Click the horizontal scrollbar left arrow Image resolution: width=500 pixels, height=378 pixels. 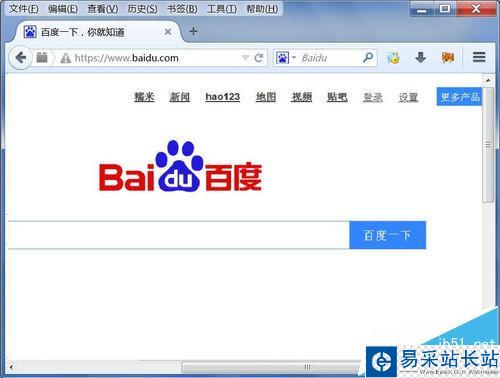pyautogui.click(x=11, y=367)
